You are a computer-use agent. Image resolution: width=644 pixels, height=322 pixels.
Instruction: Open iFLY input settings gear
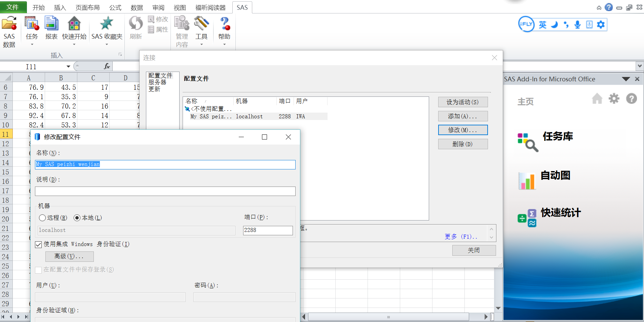(x=601, y=25)
